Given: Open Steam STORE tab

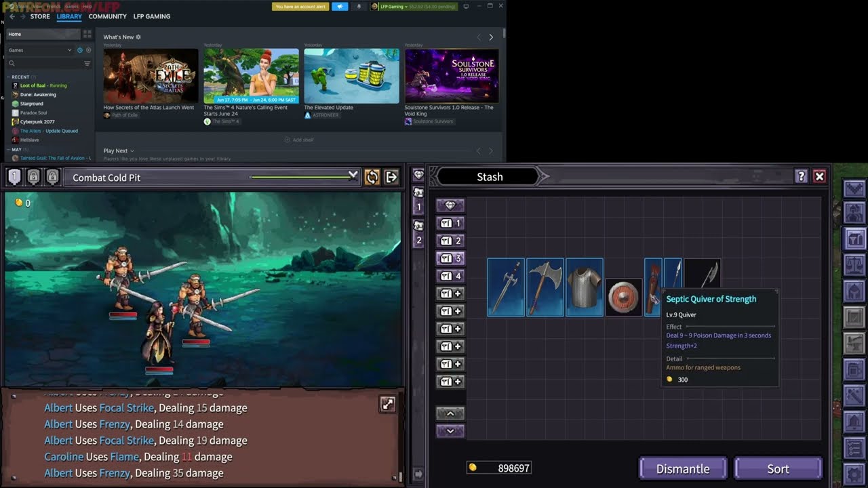Looking at the screenshot, I should click(40, 16).
